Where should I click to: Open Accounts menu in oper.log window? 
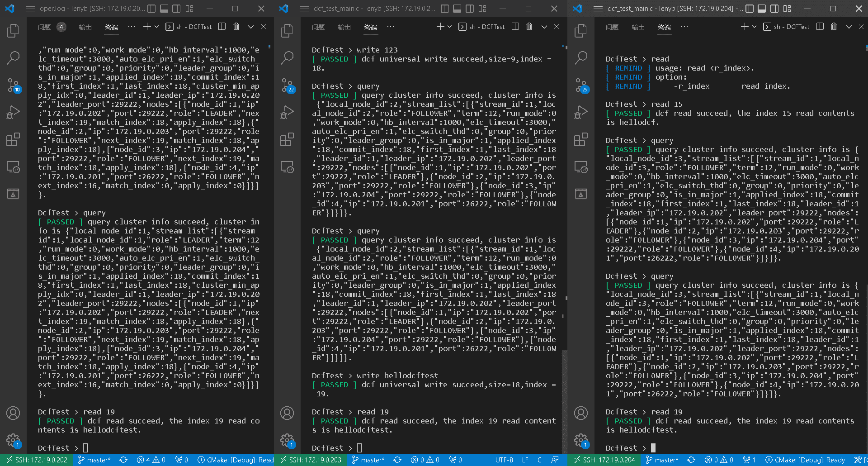[x=13, y=413]
